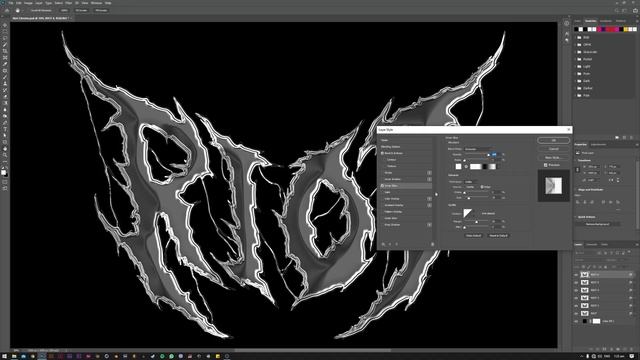This screenshot has width=640, height=360.
Task: Click the Reset to Default button
Action: tap(498, 236)
